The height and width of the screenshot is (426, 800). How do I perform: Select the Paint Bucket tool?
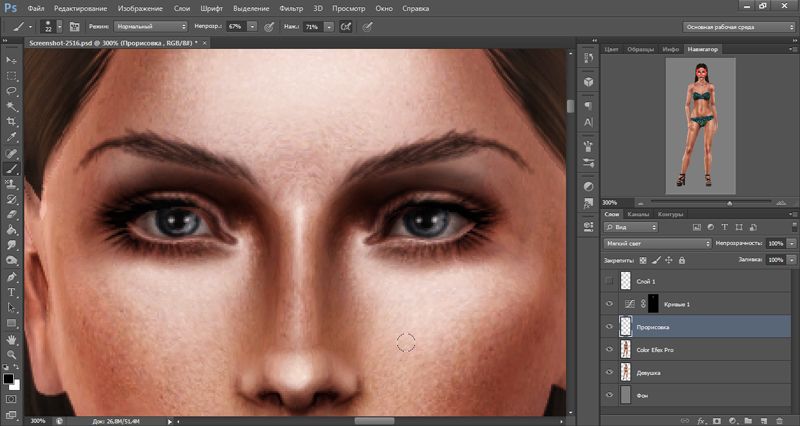click(11, 230)
